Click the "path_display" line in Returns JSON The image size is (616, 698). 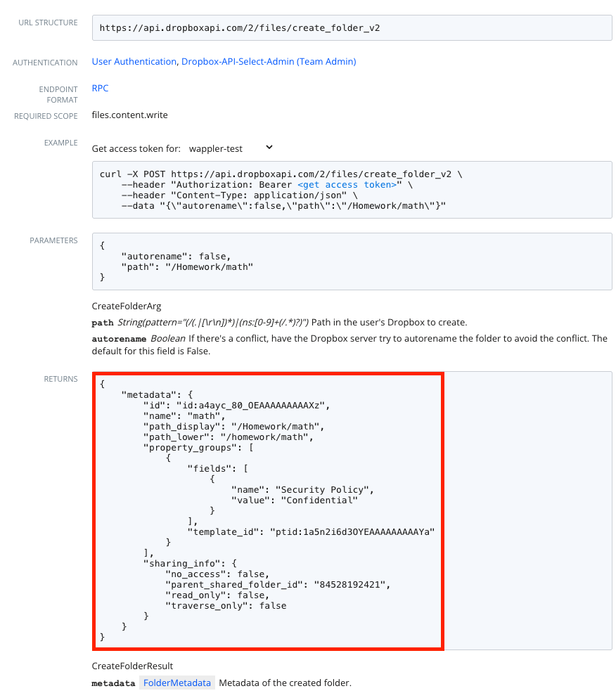tap(234, 427)
